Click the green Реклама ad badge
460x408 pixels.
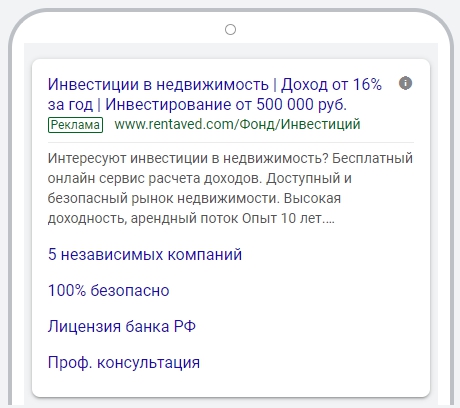(x=75, y=125)
